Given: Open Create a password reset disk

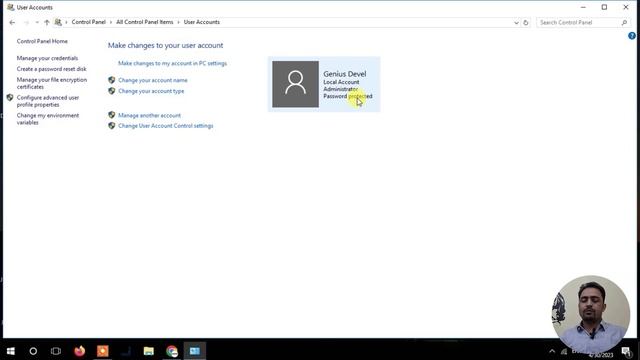Looking at the screenshot, I should coord(51,69).
